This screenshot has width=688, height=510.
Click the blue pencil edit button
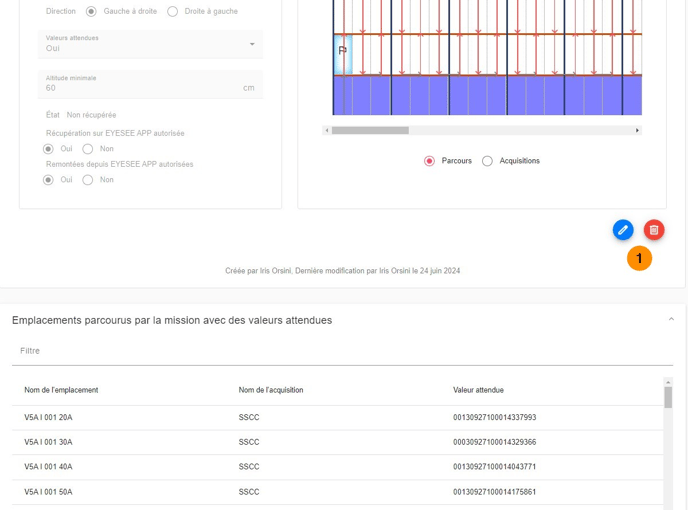622,230
